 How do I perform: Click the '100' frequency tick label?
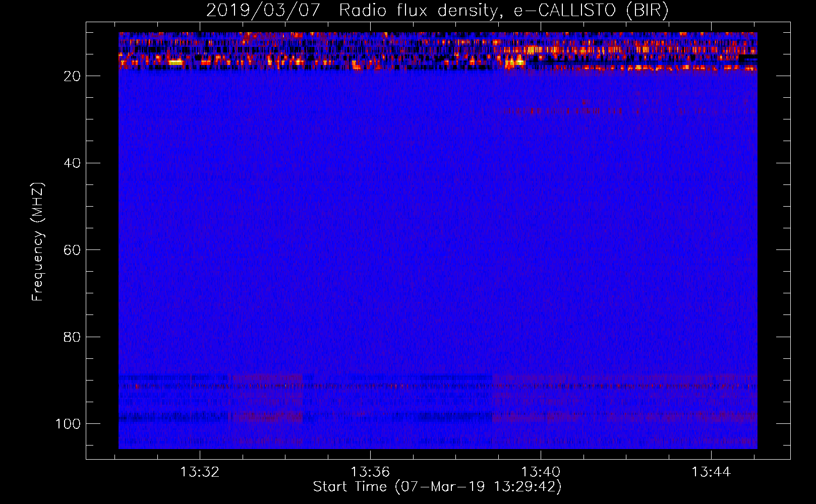click(x=68, y=424)
